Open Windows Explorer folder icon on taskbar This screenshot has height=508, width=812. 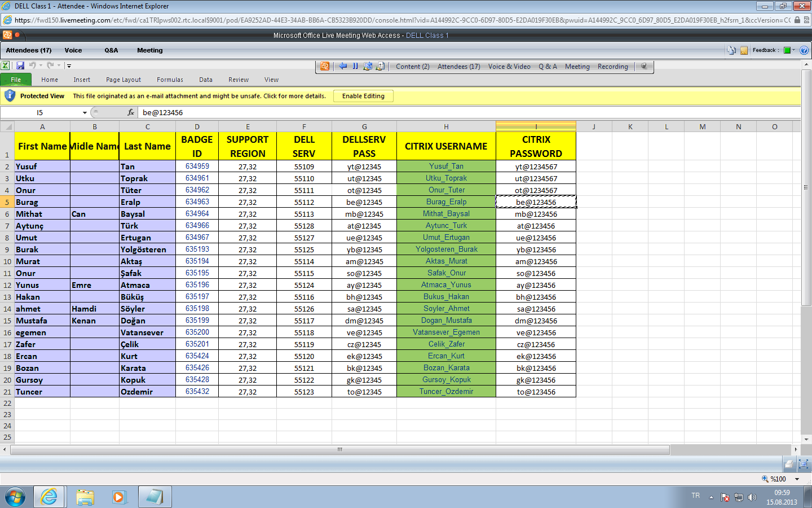[85, 497]
